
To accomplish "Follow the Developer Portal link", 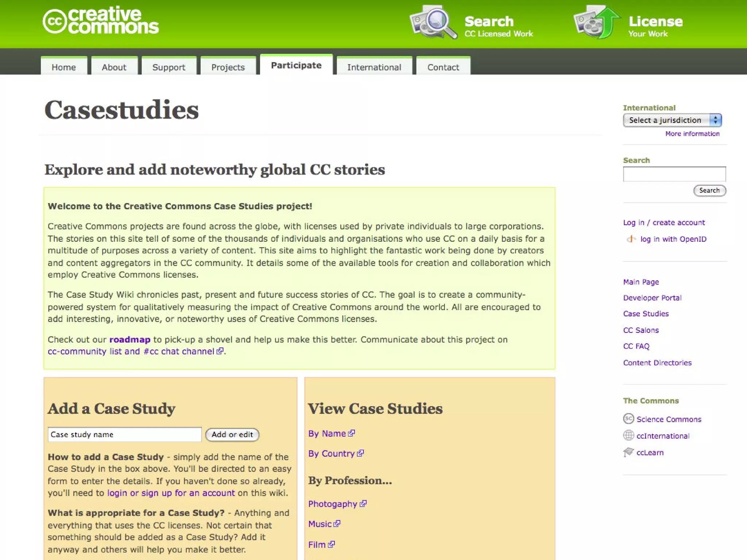I will 652,298.
